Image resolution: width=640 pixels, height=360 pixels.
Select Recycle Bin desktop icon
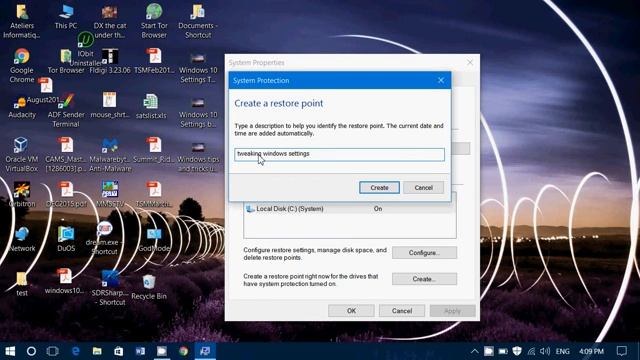[x=149, y=287]
